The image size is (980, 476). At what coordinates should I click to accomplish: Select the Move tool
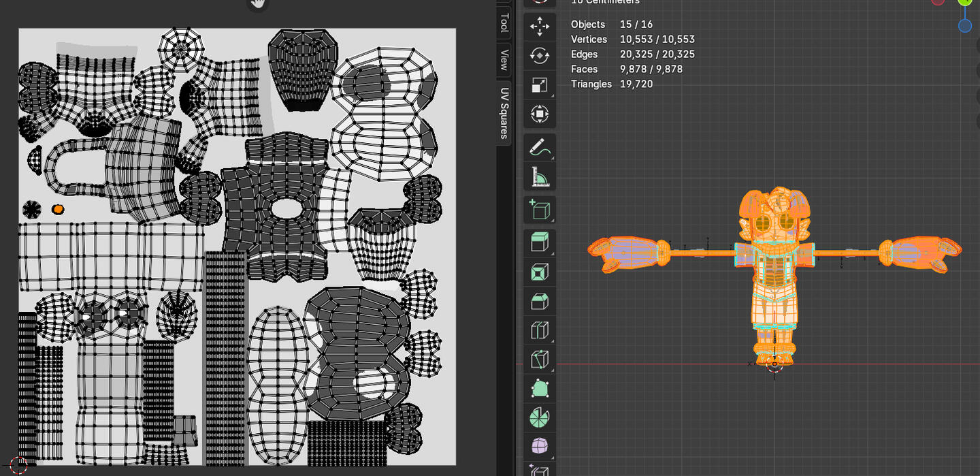pyautogui.click(x=540, y=27)
